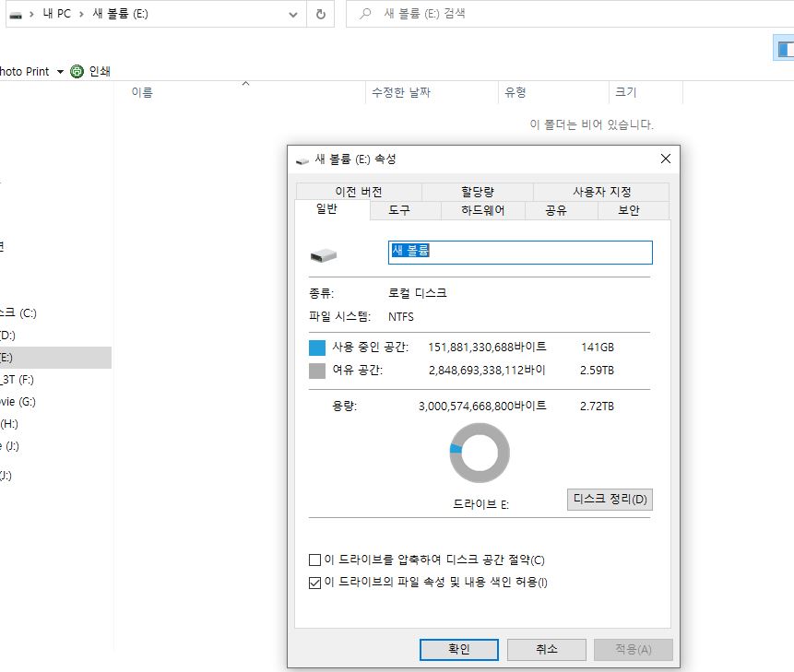Click the 취소 button
Viewport: 794px width, 672px height.
(546, 649)
